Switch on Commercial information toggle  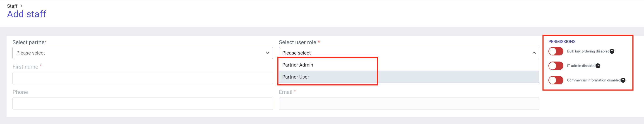555,80
